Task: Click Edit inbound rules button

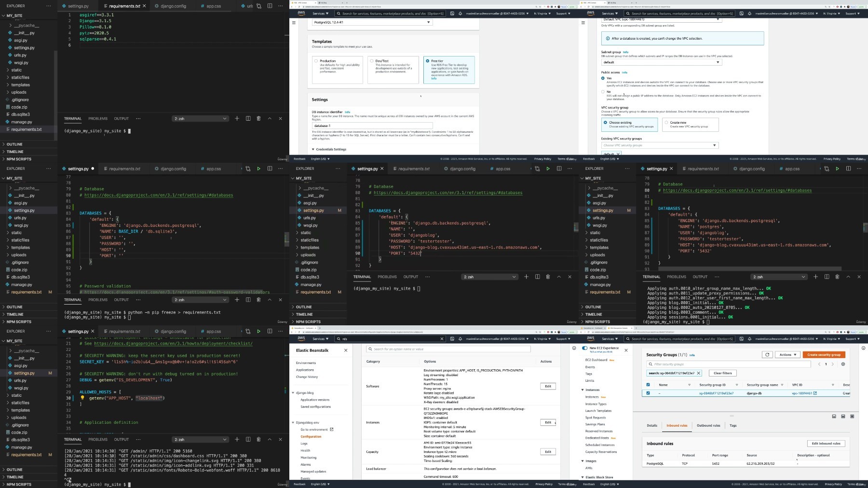Action: coord(826,443)
